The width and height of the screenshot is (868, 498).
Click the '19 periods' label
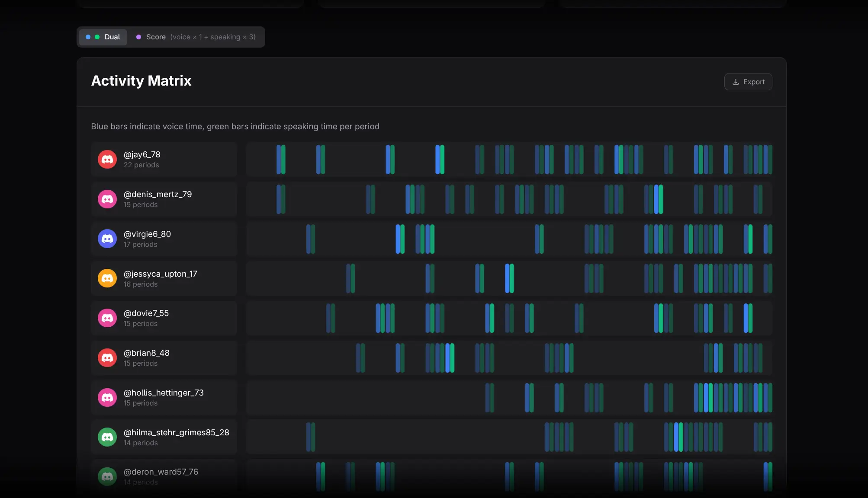coord(141,205)
